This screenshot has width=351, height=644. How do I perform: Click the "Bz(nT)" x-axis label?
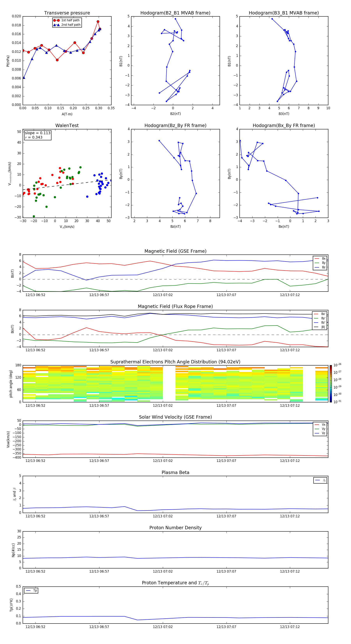coord(175,227)
